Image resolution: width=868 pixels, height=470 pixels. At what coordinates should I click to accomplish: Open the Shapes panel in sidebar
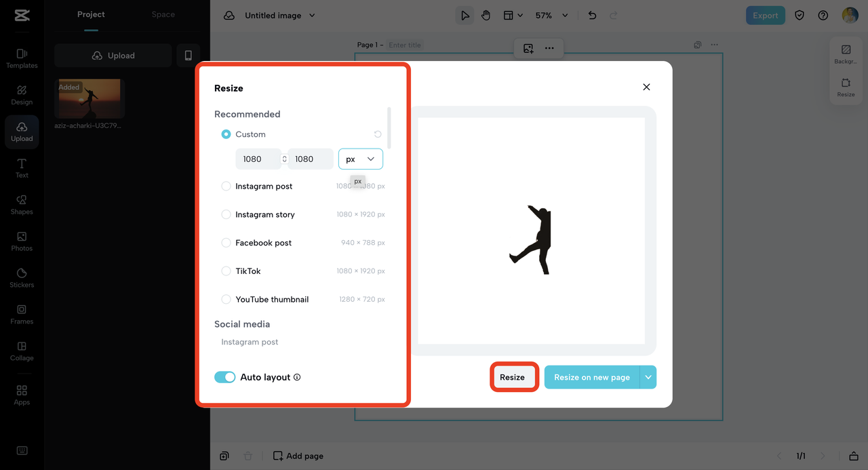[x=22, y=205]
